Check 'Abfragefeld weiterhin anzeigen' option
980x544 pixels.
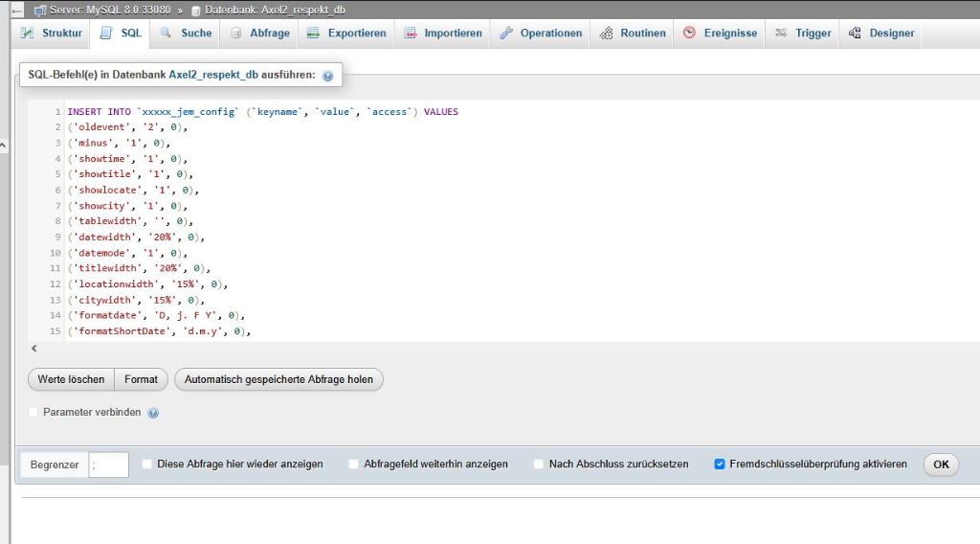coord(354,465)
